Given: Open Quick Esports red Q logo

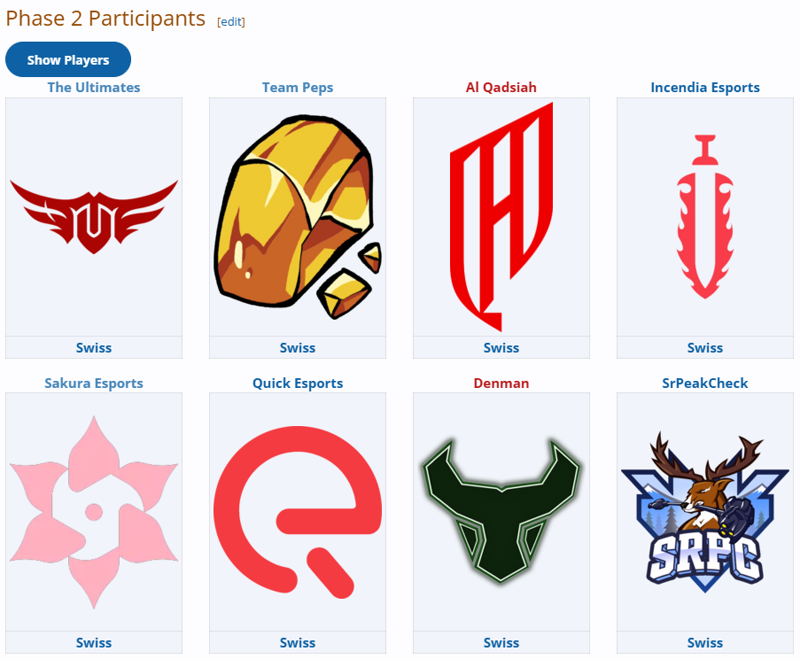Looking at the screenshot, I should pyautogui.click(x=297, y=512).
